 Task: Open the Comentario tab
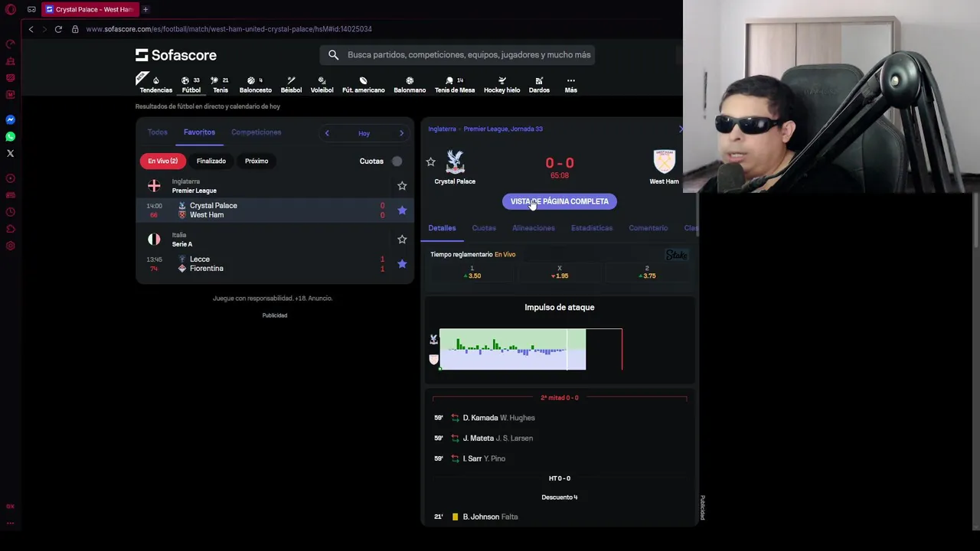[648, 228]
